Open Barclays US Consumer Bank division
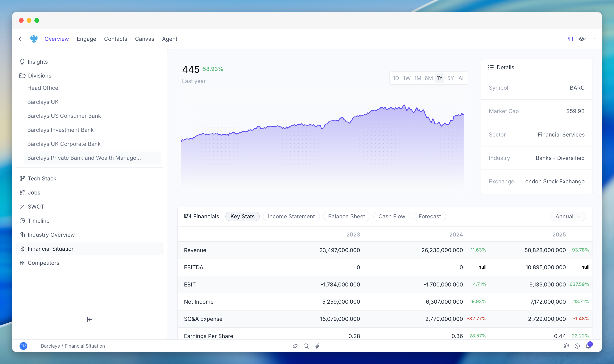The image size is (614, 364). [64, 116]
